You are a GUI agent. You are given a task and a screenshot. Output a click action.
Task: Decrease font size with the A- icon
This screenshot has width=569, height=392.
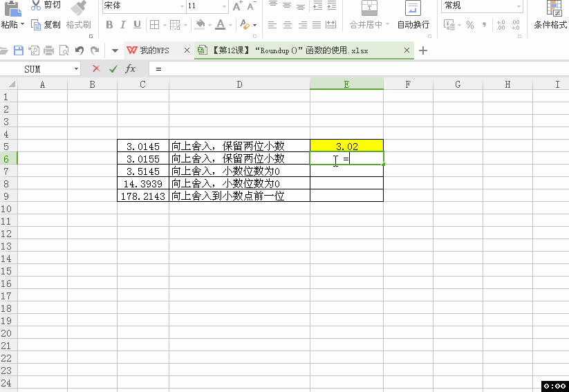coord(251,6)
